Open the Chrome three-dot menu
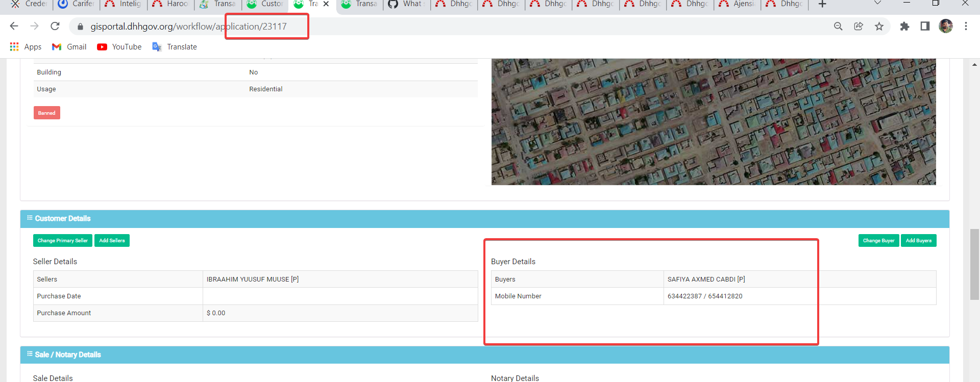 (966, 26)
